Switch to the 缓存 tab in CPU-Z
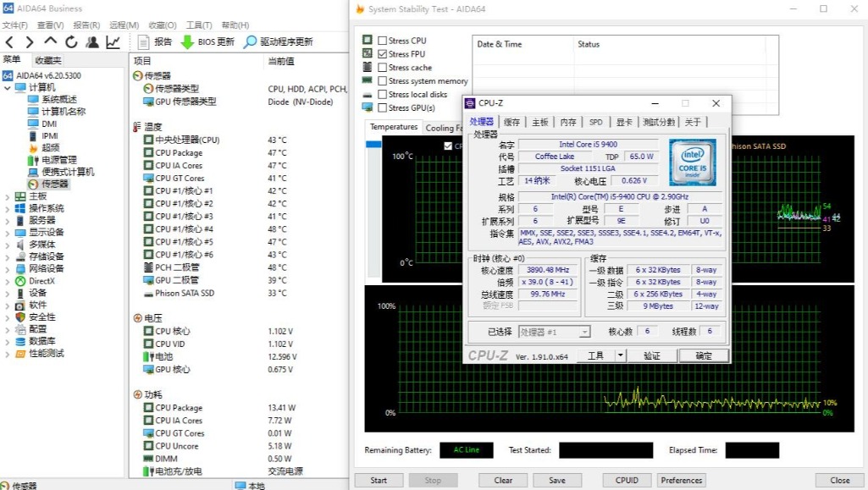Screen dimensions: 868x490 (x=511, y=122)
